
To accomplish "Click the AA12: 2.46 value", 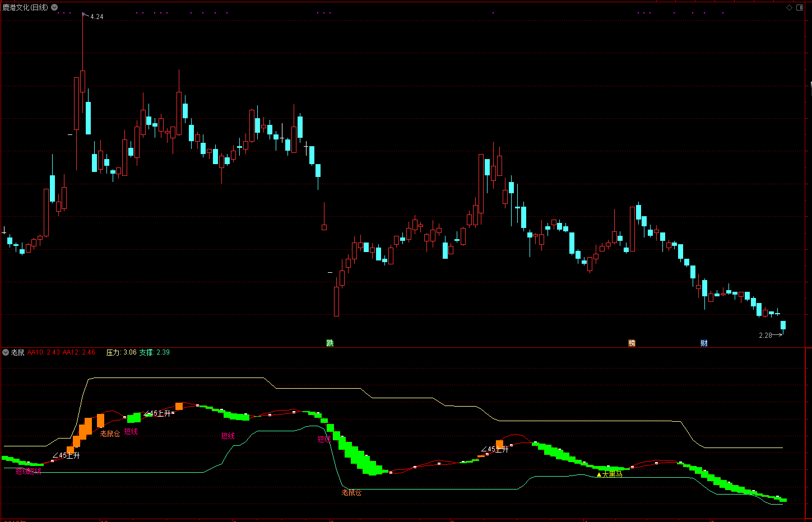I will [79, 352].
